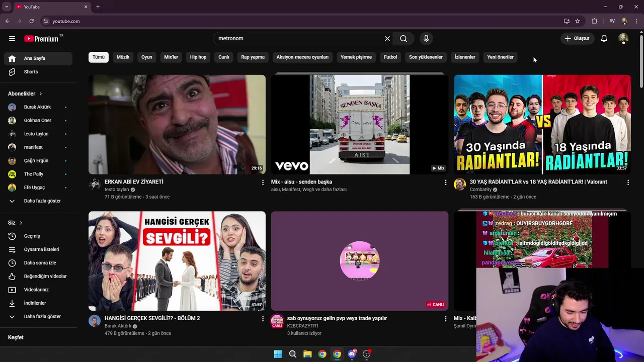
Task: Open Windows Start menu
Action: point(278,354)
